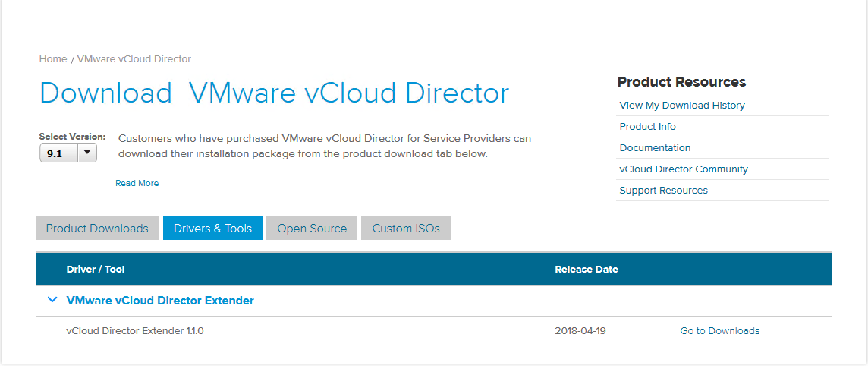Click the Select Version label
Image resolution: width=868 pixels, height=366 pixels.
72,136
